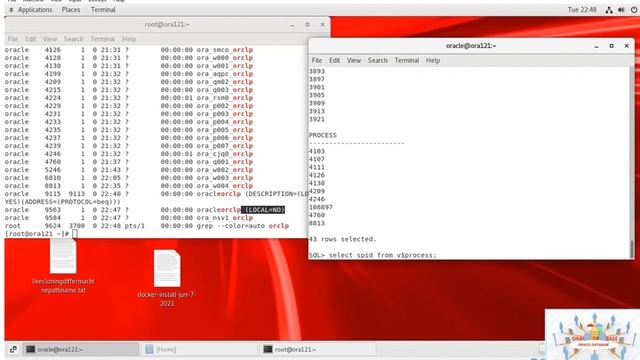Screen dimensions: 640x360
Task: Select livecloningdiffermachinepathname.txt desktop file icon
Action: coord(63,267)
